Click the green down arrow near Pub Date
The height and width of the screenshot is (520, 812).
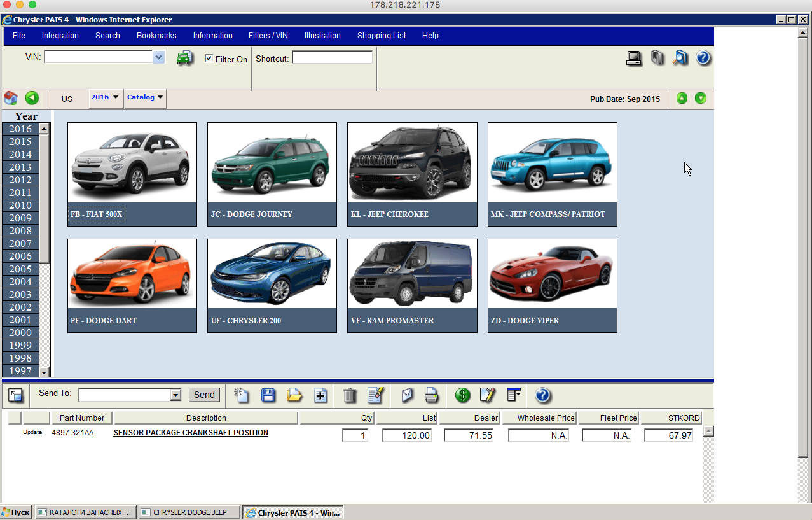pos(700,98)
